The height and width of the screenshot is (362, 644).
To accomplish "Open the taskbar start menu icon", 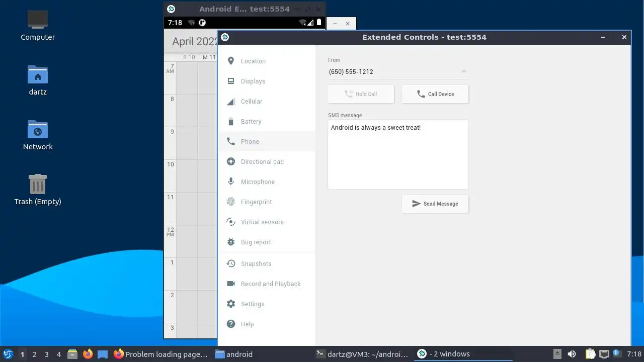I will tap(8, 354).
